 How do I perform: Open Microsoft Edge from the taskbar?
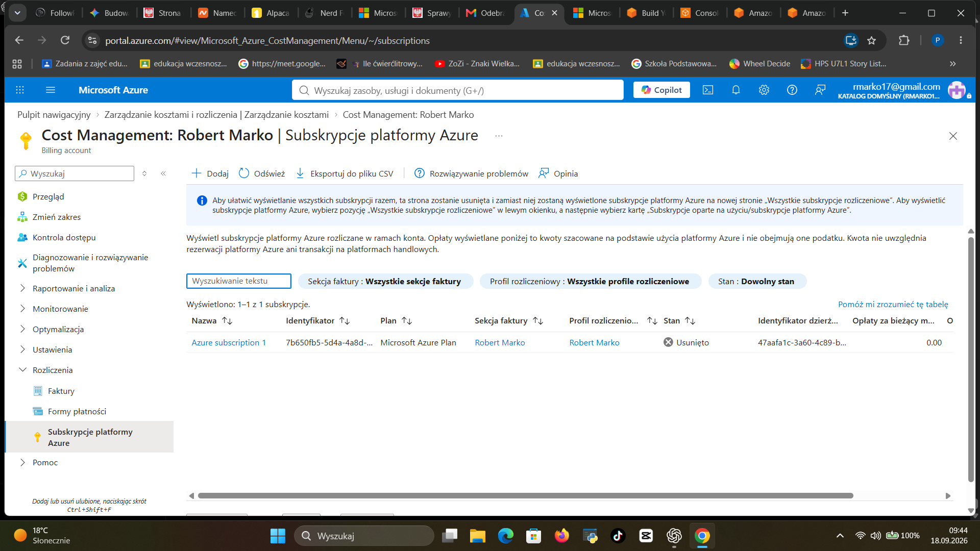(506, 536)
